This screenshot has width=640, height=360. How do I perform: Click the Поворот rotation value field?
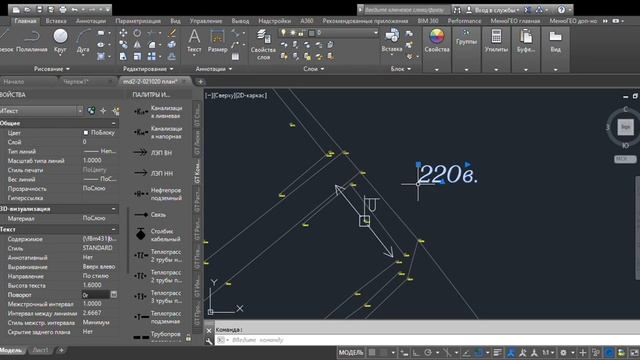pyautogui.click(x=96, y=295)
